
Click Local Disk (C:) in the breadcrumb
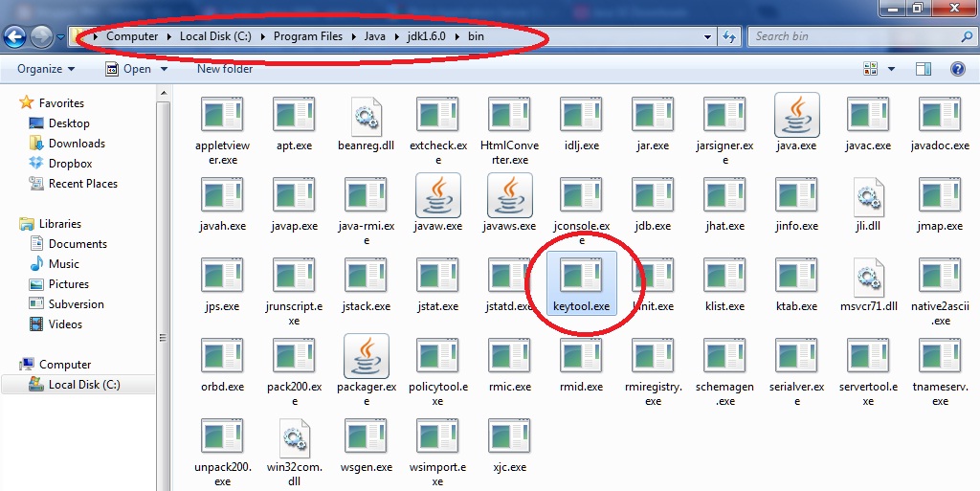tap(215, 36)
